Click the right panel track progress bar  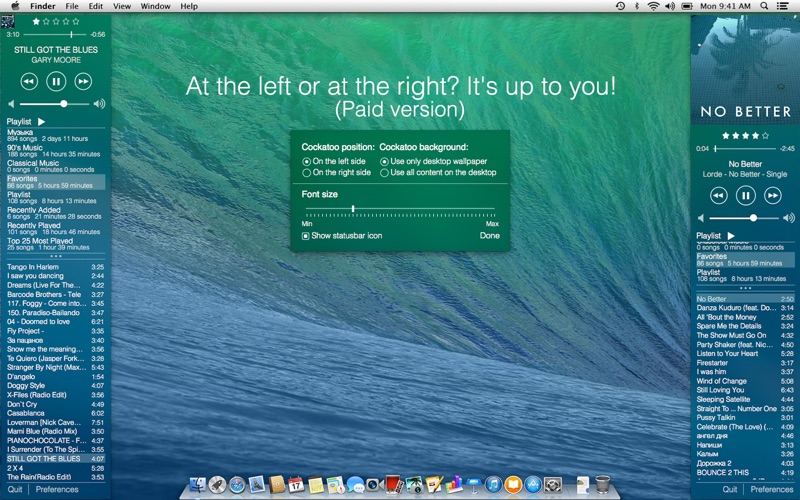click(x=745, y=149)
